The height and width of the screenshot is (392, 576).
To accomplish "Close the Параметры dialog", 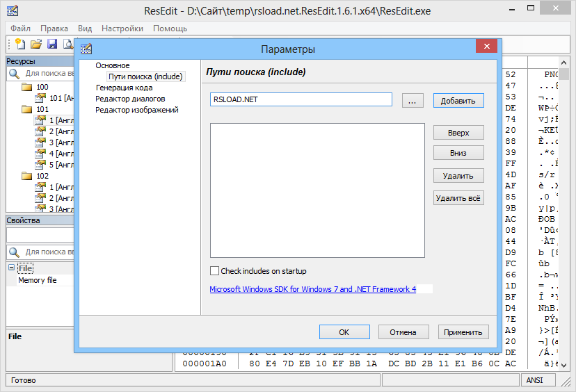I will click(487, 46).
